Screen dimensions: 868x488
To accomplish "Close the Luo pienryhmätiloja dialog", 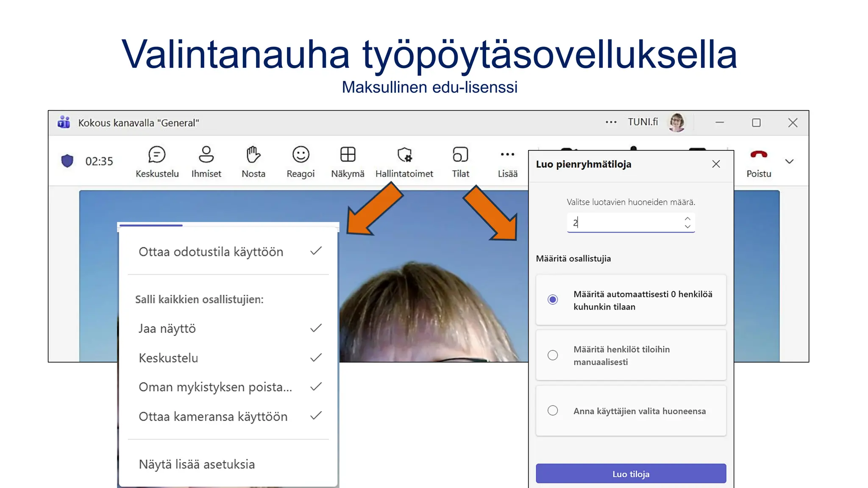I will click(x=716, y=164).
